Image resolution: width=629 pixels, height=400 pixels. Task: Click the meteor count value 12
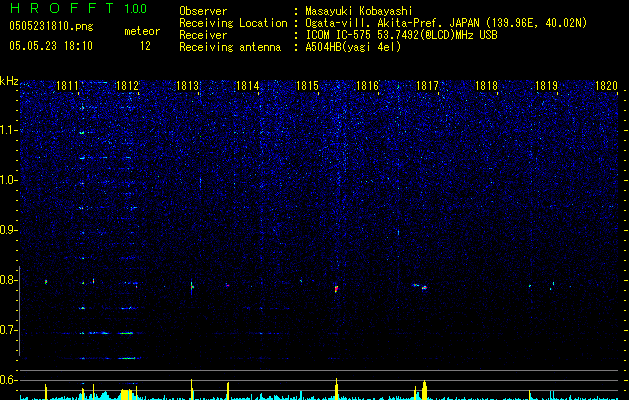pos(145,46)
